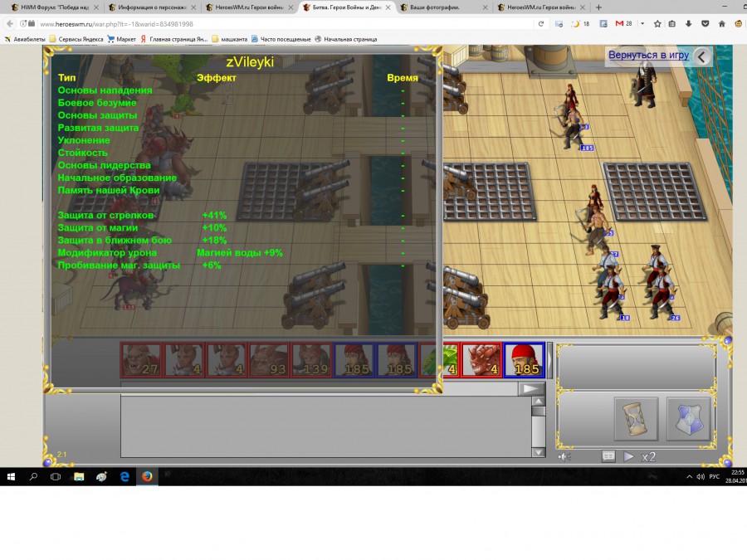Open the Авиабилеты bookmark
The height and width of the screenshot is (560, 747).
click(25, 39)
